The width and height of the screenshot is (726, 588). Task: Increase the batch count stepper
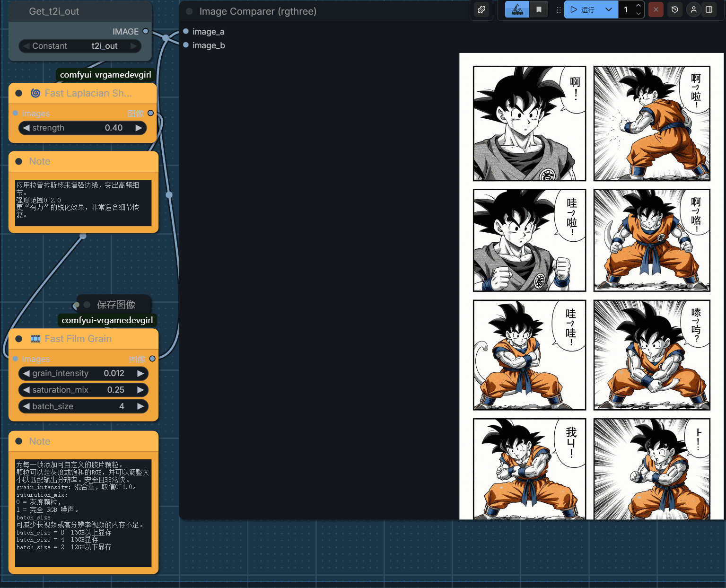coord(639,6)
